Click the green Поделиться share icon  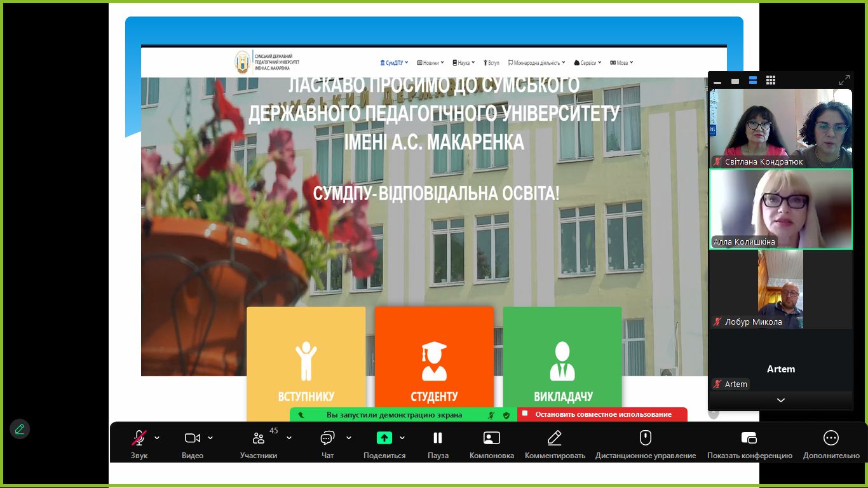384,438
